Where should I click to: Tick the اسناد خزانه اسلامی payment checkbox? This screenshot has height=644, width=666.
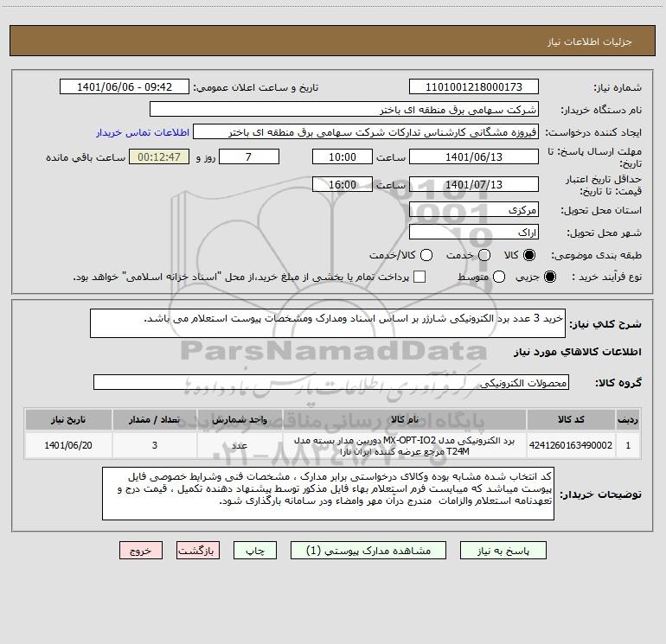tap(419, 277)
